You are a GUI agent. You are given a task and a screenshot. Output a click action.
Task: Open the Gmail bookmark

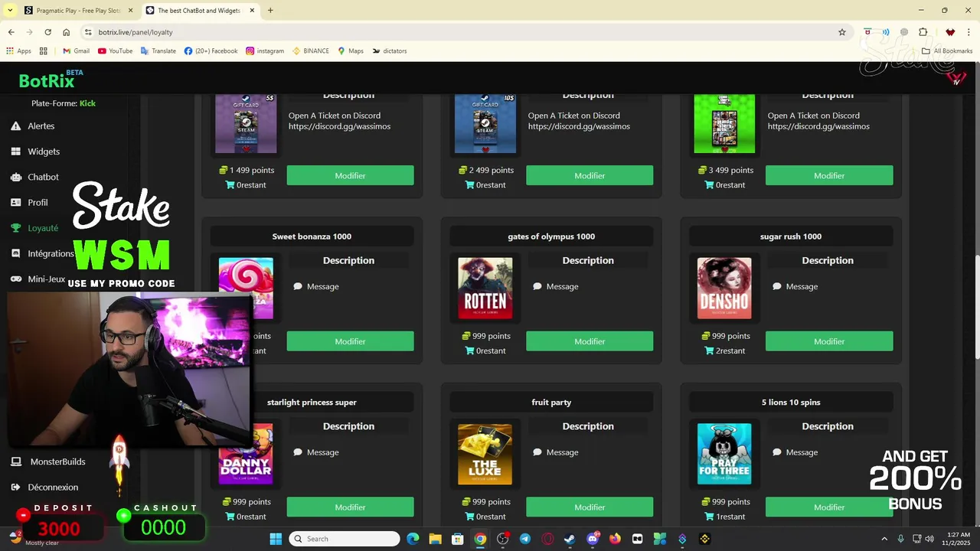click(76, 51)
